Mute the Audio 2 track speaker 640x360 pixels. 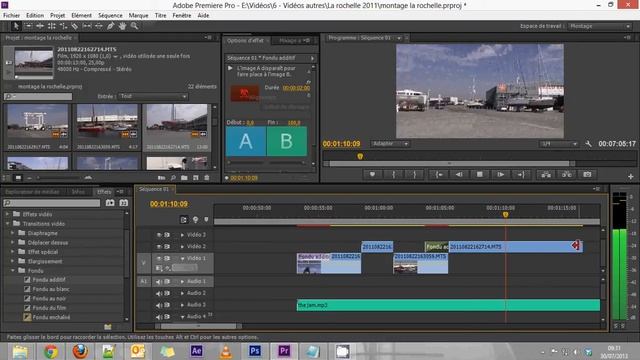pos(159,293)
